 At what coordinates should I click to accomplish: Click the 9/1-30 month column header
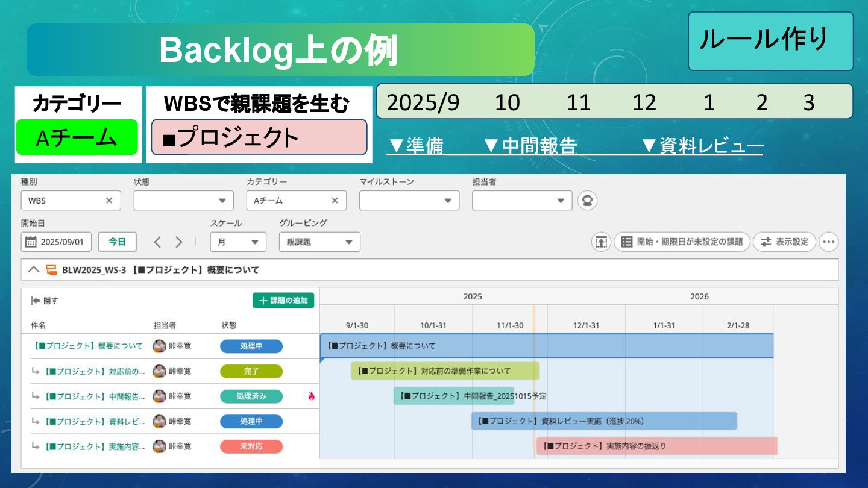(357, 325)
